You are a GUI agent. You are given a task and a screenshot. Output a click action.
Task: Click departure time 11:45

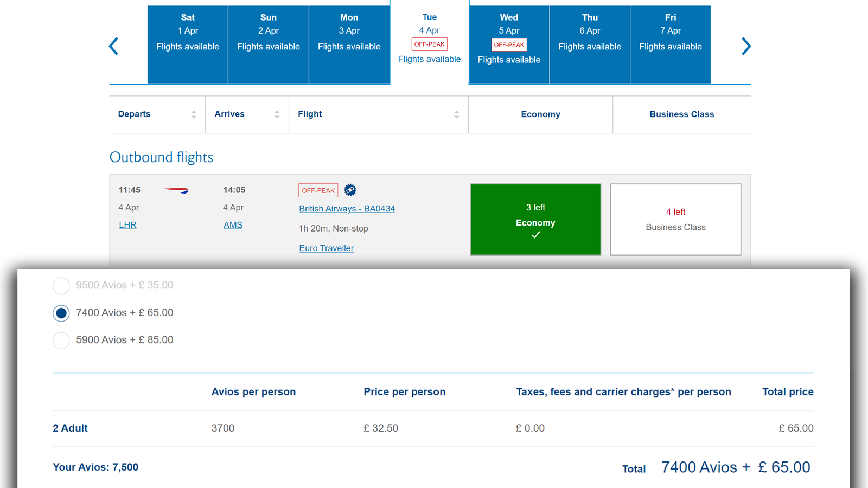point(130,190)
